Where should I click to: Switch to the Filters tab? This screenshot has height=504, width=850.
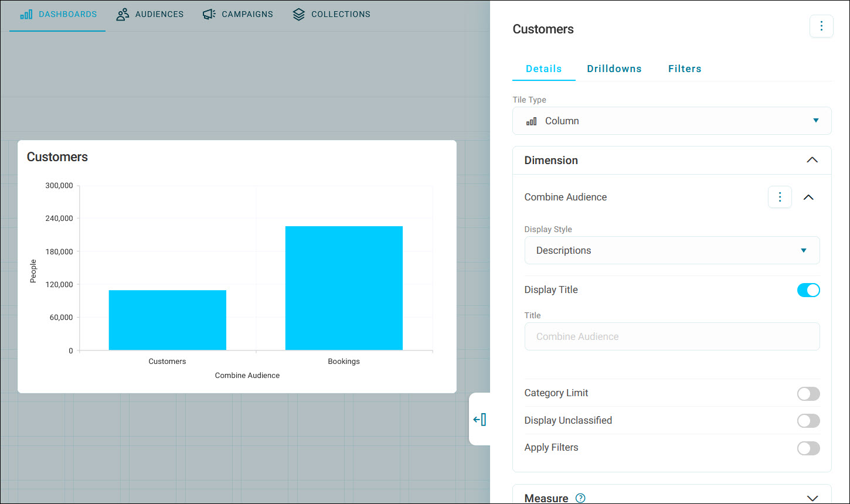point(685,69)
